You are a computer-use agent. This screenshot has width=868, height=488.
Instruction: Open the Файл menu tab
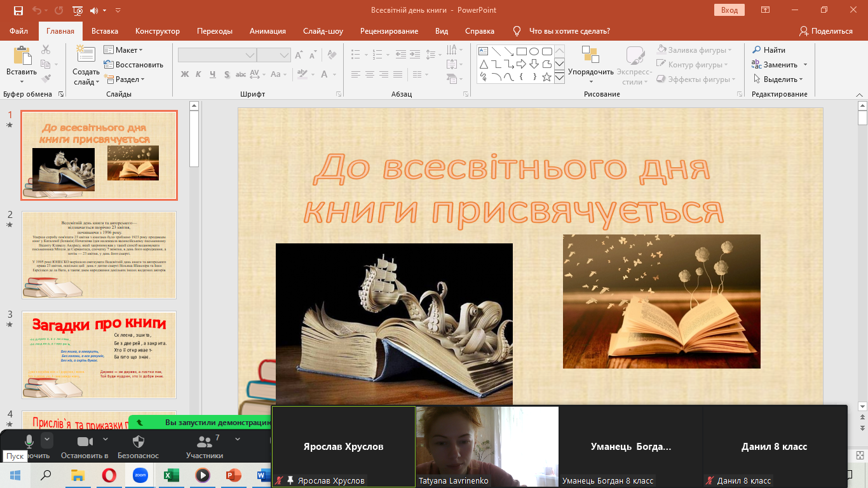click(x=19, y=31)
